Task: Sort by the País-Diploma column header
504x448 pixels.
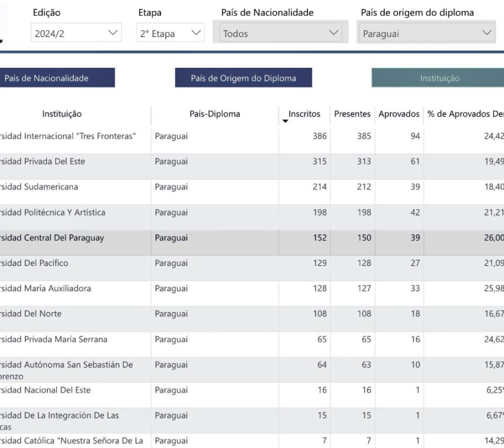Action: [x=214, y=114]
